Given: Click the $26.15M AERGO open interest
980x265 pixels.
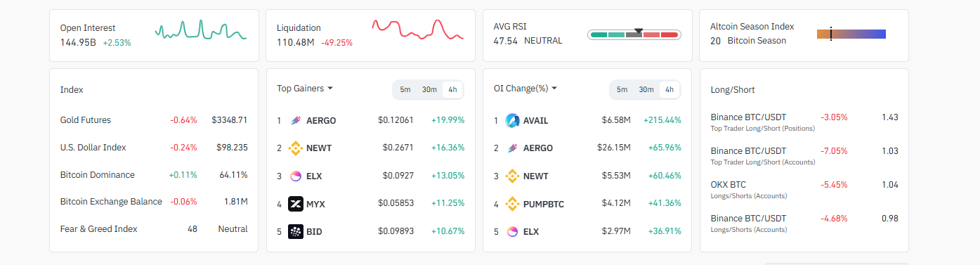Looking at the screenshot, I should (613, 148).
